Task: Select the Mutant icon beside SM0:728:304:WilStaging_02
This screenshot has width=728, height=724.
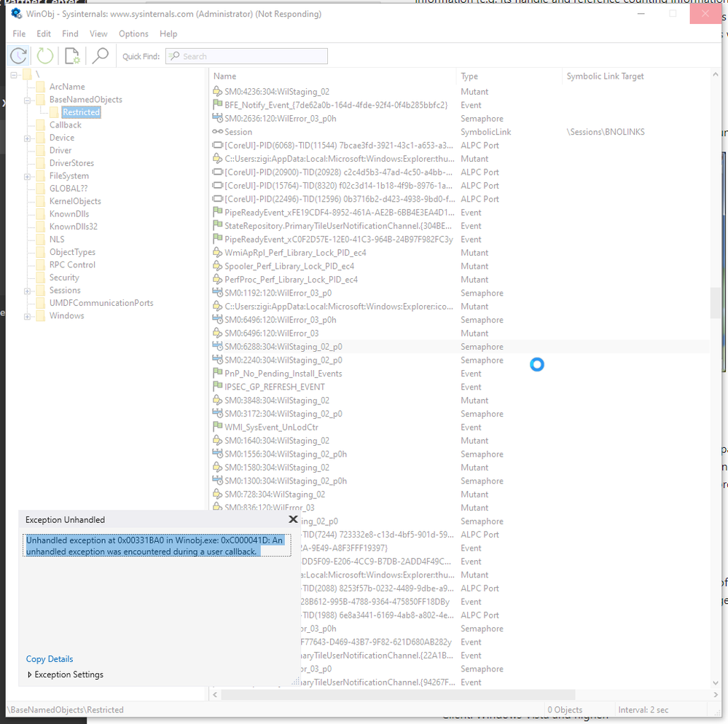Action: click(x=217, y=495)
